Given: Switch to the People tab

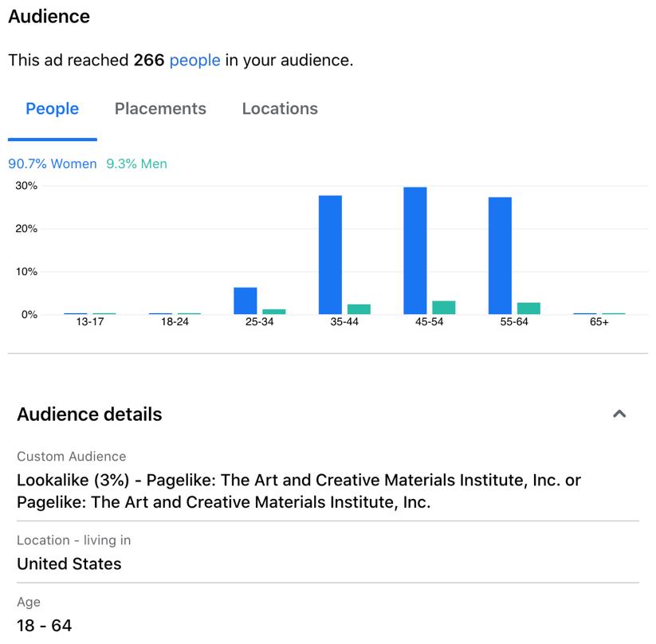Looking at the screenshot, I should click(52, 109).
